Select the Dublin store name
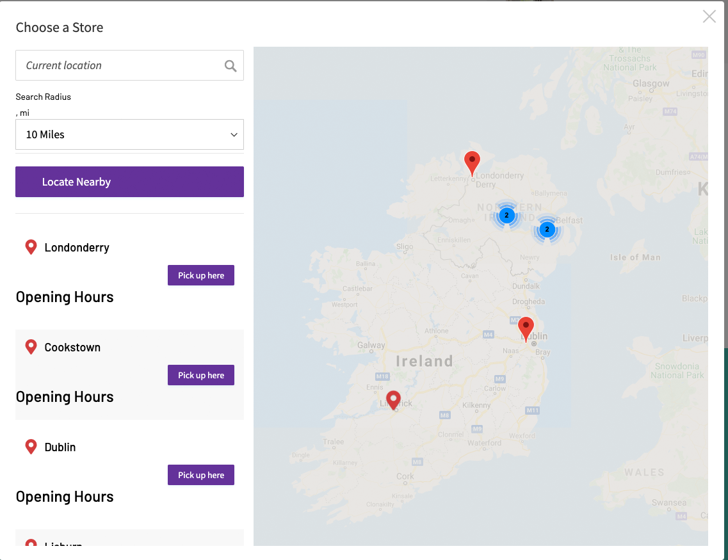 60,447
